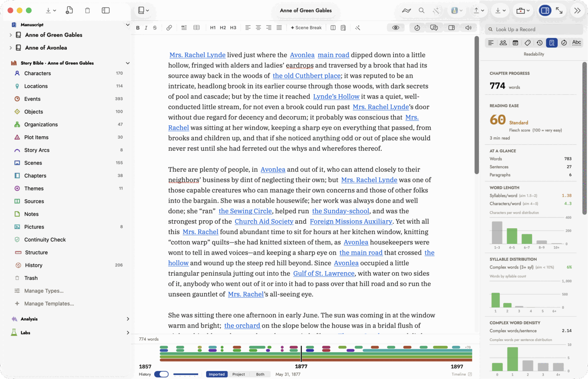This screenshot has width=588, height=379.
Task: Open the comments bubble icon
Action: click(434, 28)
